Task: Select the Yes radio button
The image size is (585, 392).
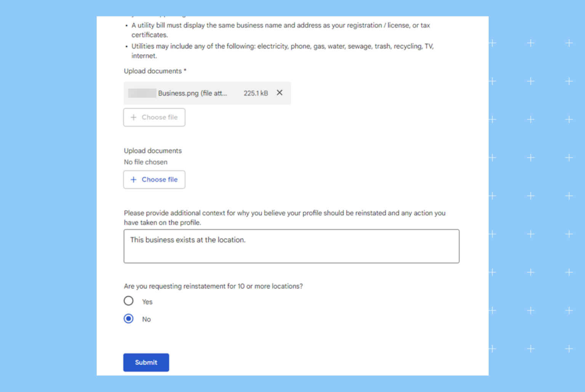Action: (x=128, y=301)
